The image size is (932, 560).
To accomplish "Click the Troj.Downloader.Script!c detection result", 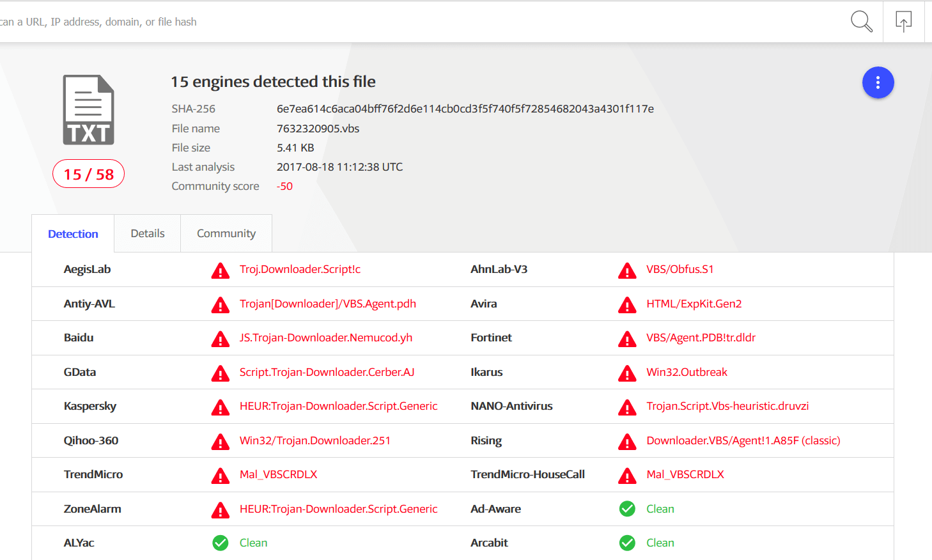I will coord(300,269).
